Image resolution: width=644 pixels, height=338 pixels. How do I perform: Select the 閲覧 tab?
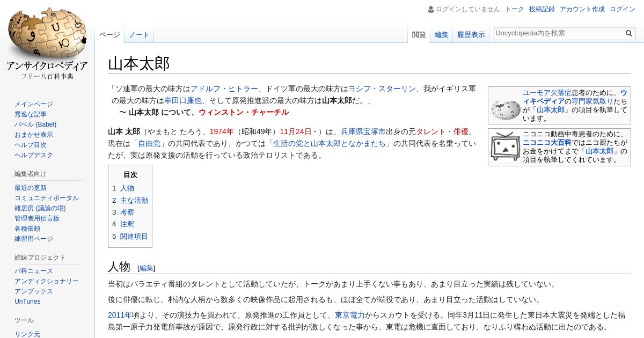point(419,34)
